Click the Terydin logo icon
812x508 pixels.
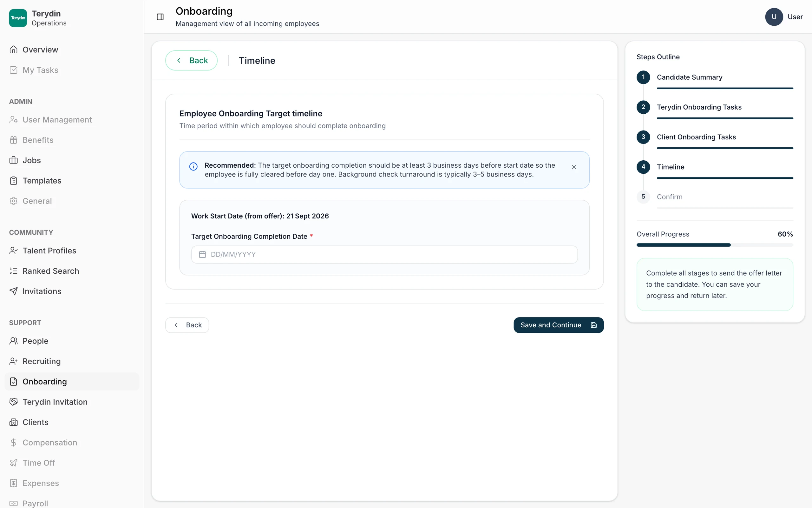(x=18, y=18)
